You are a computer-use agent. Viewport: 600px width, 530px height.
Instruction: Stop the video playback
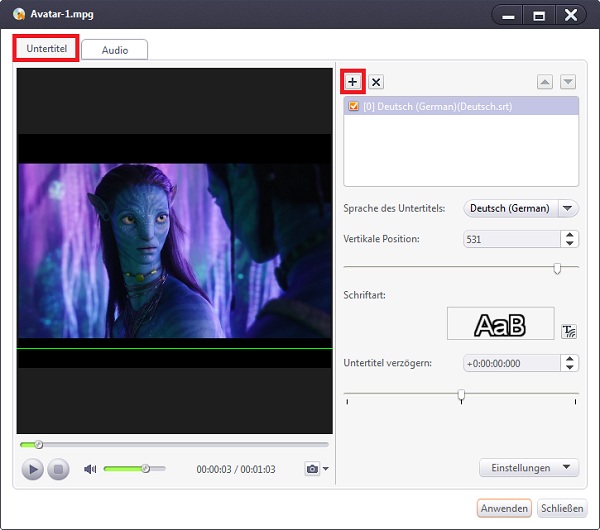(x=58, y=469)
